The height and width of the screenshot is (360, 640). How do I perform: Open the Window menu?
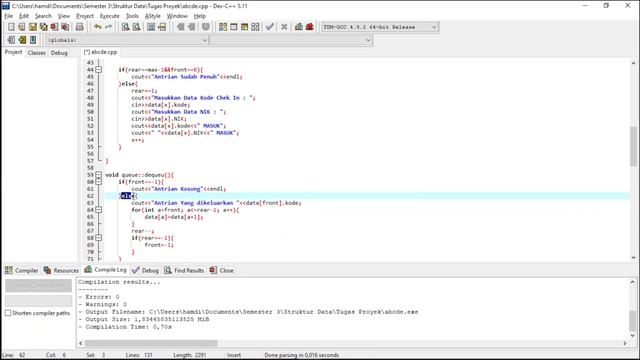tap(177, 16)
